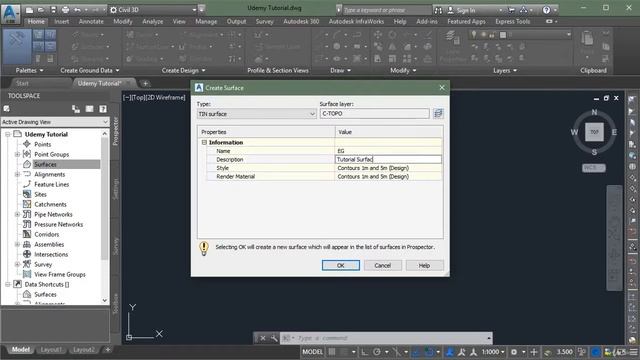Click OK in Create Surface dialog
The image size is (640, 360).
[x=340, y=265]
